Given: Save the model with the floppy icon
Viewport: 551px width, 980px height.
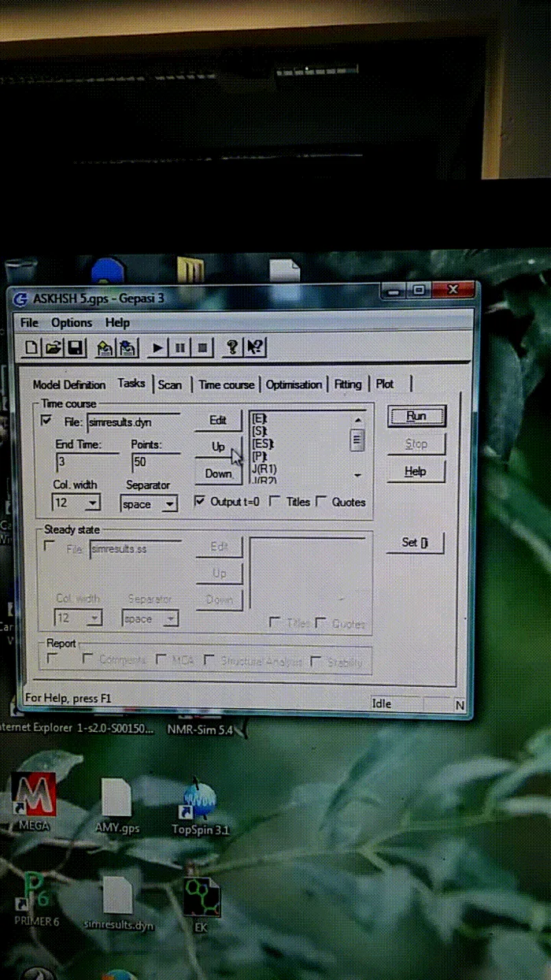Looking at the screenshot, I should point(75,347).
